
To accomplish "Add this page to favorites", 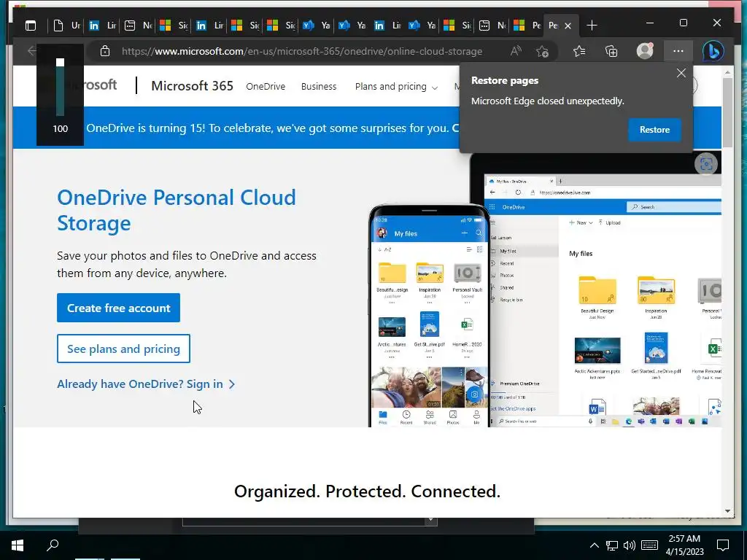I will (542, 52).
